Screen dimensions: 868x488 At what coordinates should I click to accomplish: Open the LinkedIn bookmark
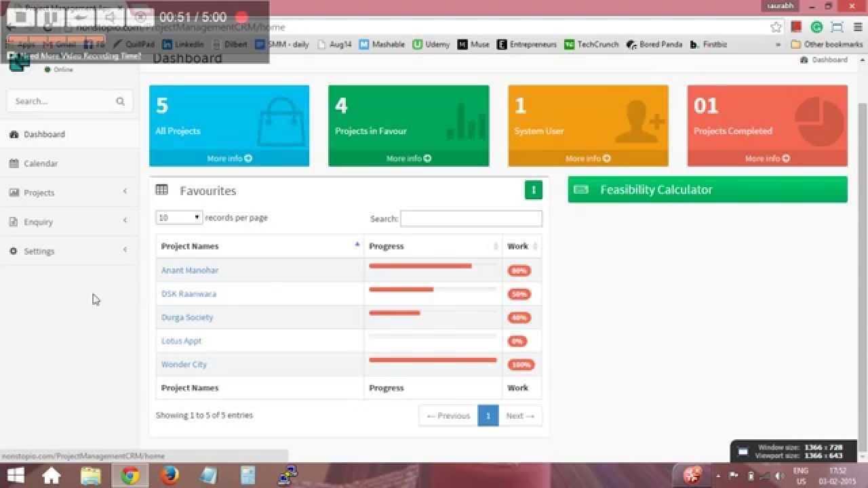(x=183, y=45)
